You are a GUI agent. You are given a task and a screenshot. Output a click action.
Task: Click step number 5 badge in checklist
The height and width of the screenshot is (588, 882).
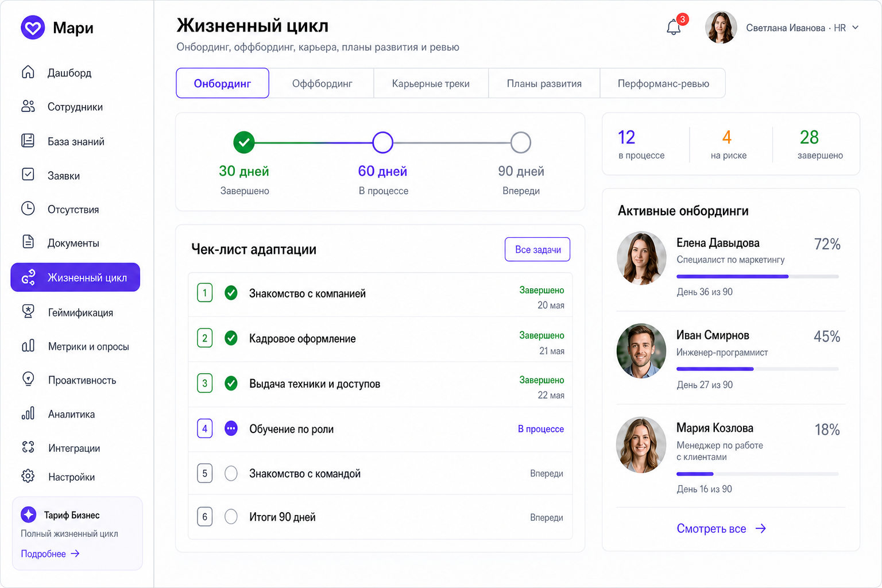[205, 473]
